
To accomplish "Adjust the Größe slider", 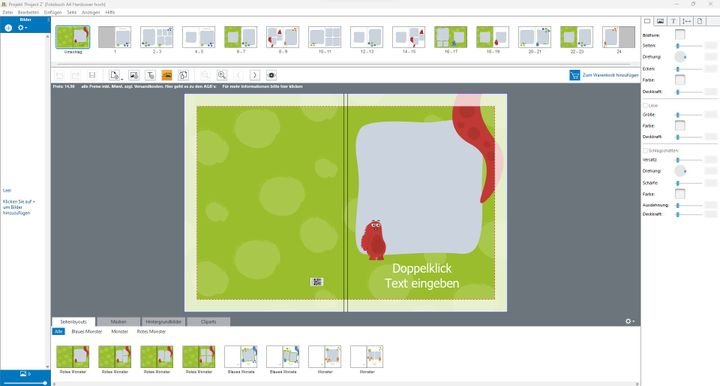I will 689,115.
